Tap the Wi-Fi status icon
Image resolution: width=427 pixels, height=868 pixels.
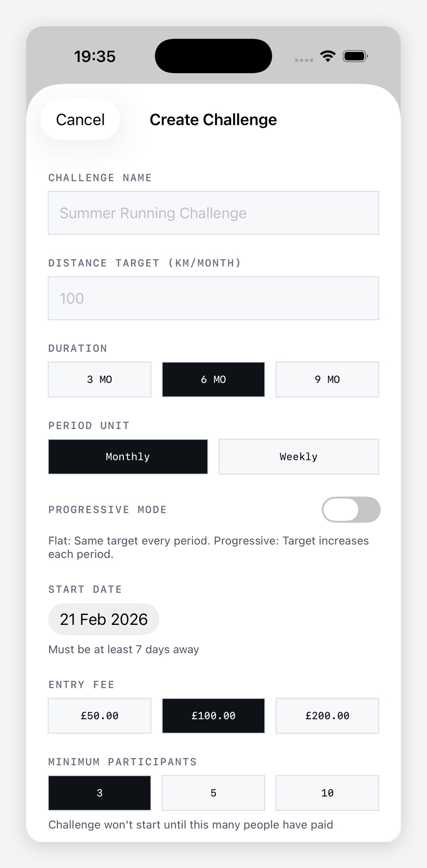pos(328,56)
